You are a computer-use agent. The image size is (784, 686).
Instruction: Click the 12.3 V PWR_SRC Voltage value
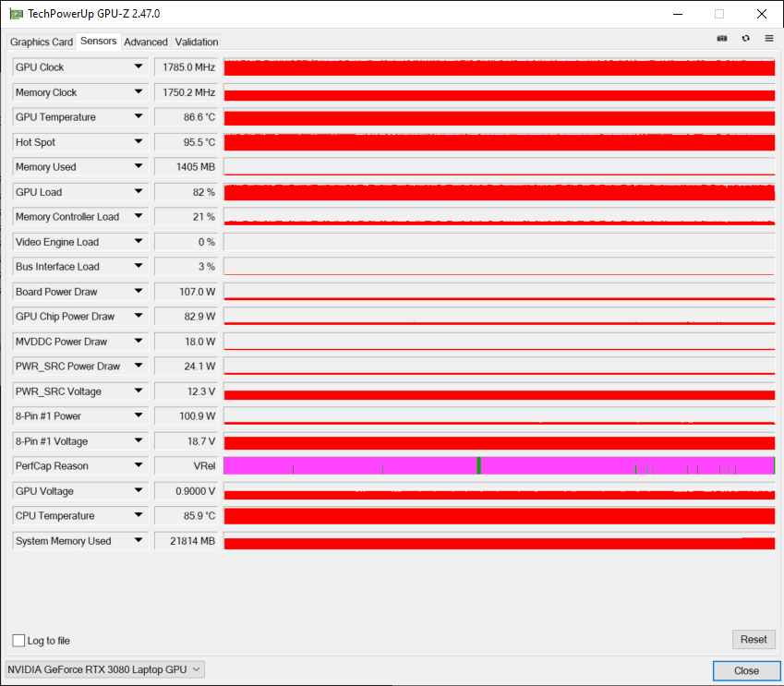tap(187, 391)
